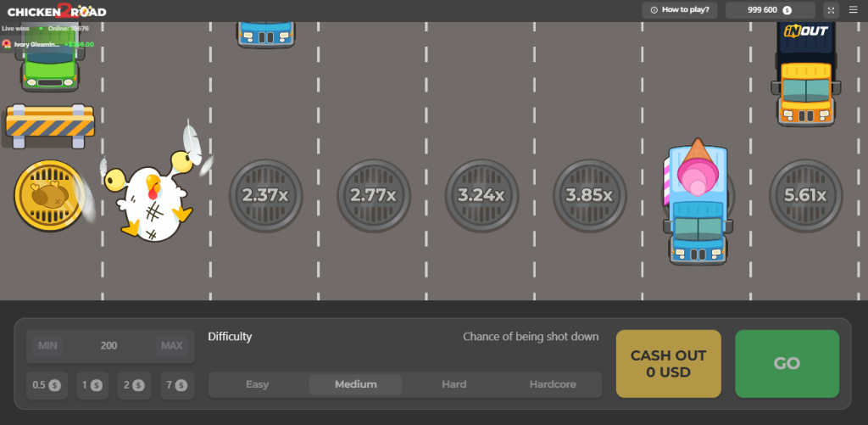Open the How to play? help
Screen dimensions: 868x425
pyautogui.click(x=679, y=10)
